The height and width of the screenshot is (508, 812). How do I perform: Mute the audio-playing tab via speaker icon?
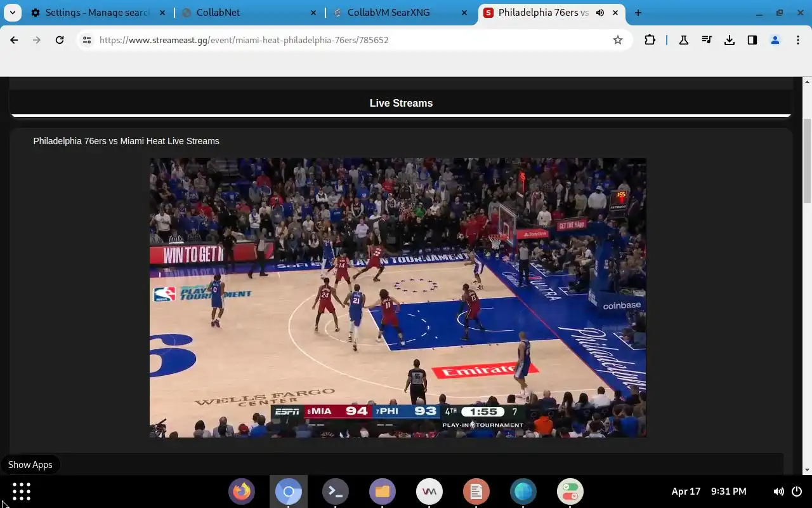pos(600,13)
